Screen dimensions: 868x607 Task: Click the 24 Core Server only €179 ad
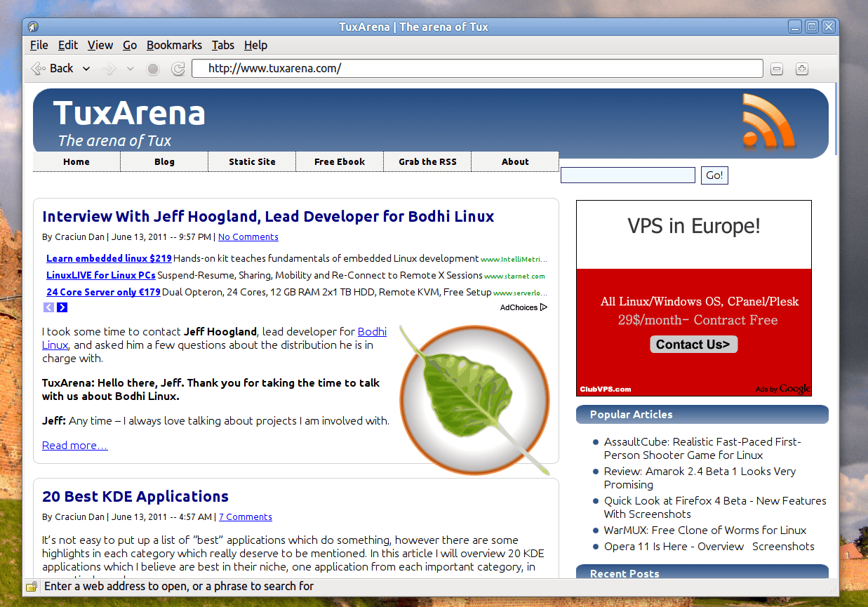(103, 292)
